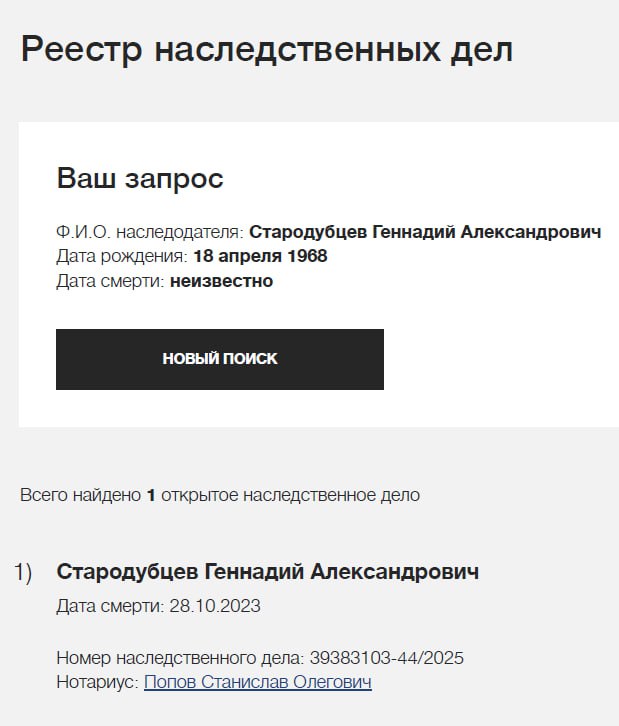The height and width of the screenshot is (726, 619).
Task: Click birth date value "18 апреля 1968"
Action: click(260, 256)
